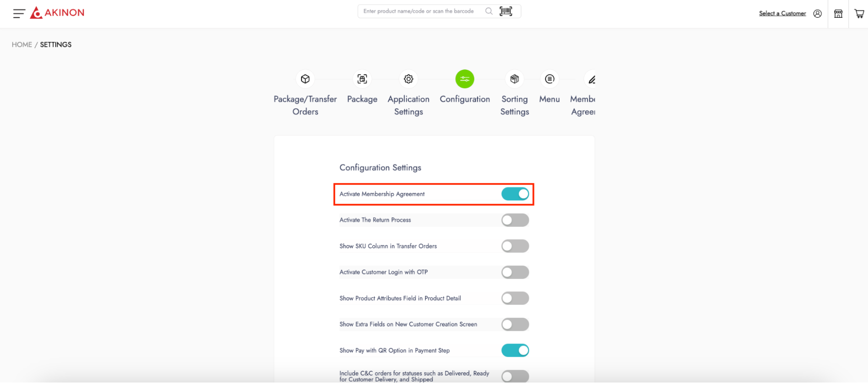Switch to the Application Settings tab

click(x=408, y=79)
